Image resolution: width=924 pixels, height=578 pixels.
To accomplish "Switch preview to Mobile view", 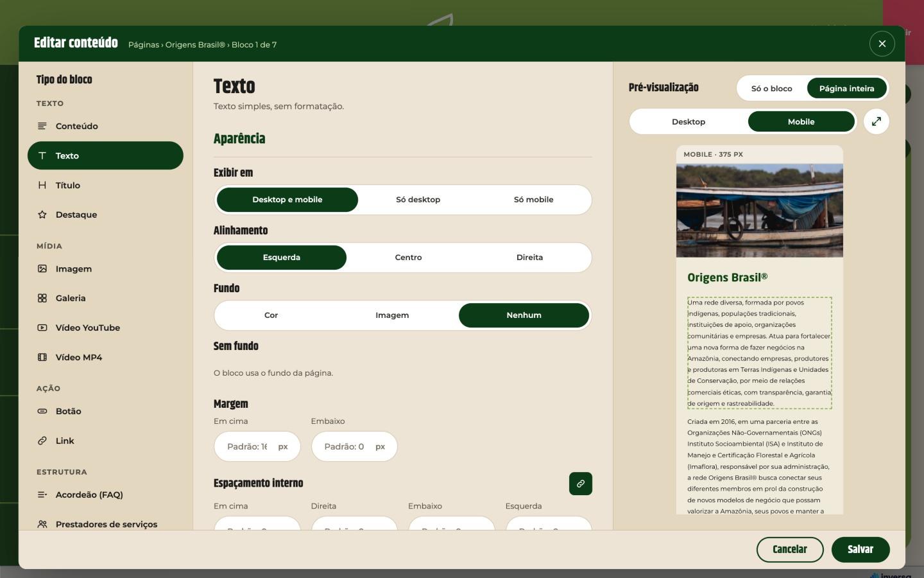I will (801, 121).
